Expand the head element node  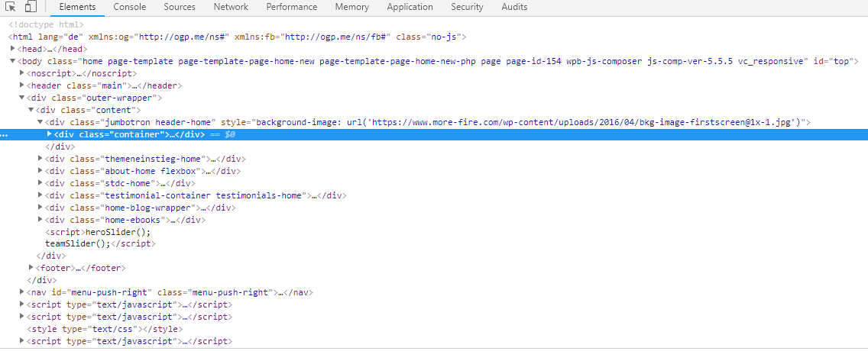coord(13,49)
